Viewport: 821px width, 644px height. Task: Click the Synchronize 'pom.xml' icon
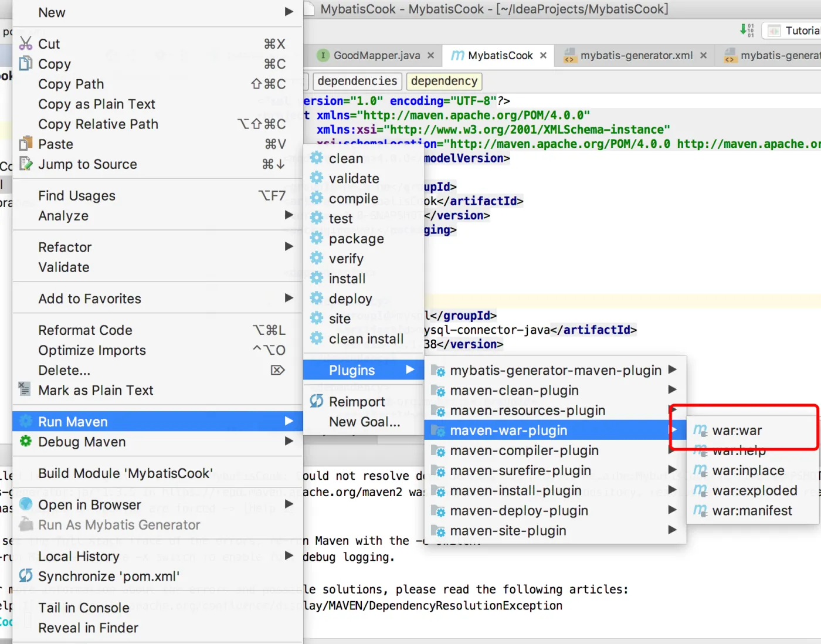pyautogui.click(x=26, y=575)
